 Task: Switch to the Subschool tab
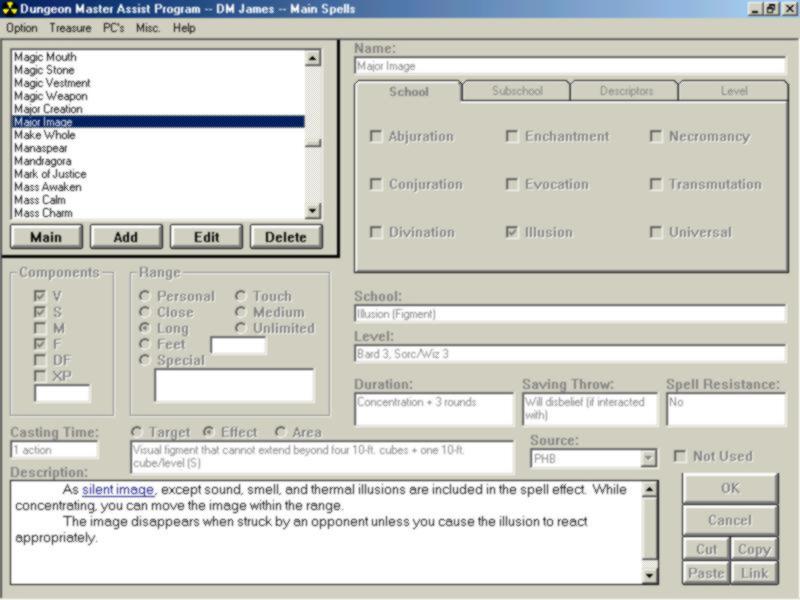(516, 91)
